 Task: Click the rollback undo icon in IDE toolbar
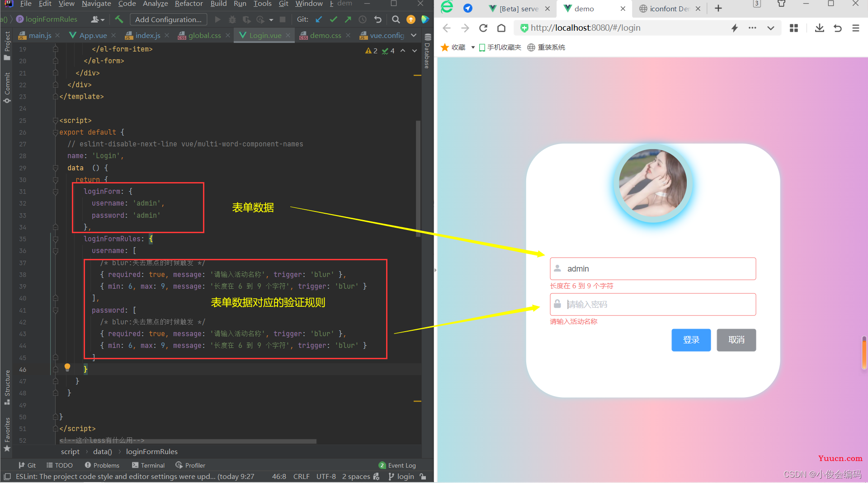[378, 19]
